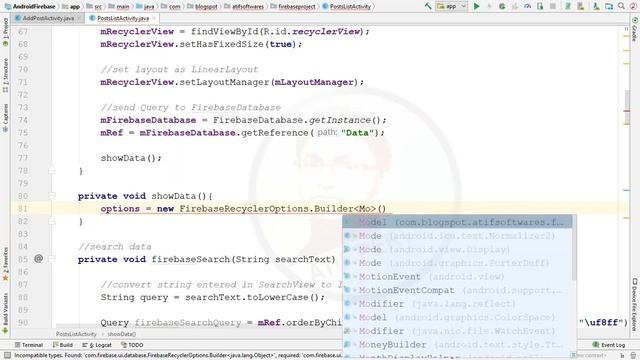The height and width of the screenshot is (360, 640).
Task: Open the SDK Manager download icon
Action: click(596, 6)
